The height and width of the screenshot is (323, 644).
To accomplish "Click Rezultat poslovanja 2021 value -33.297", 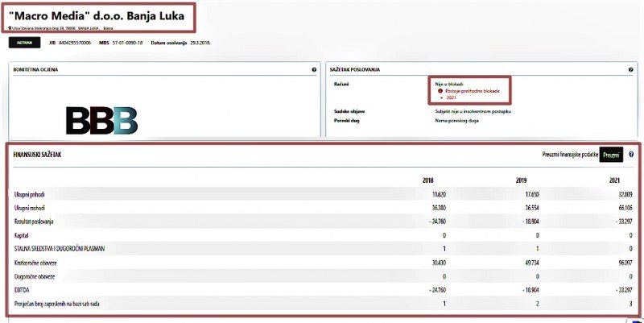I will pyautogui.click(x=623, y=222).
